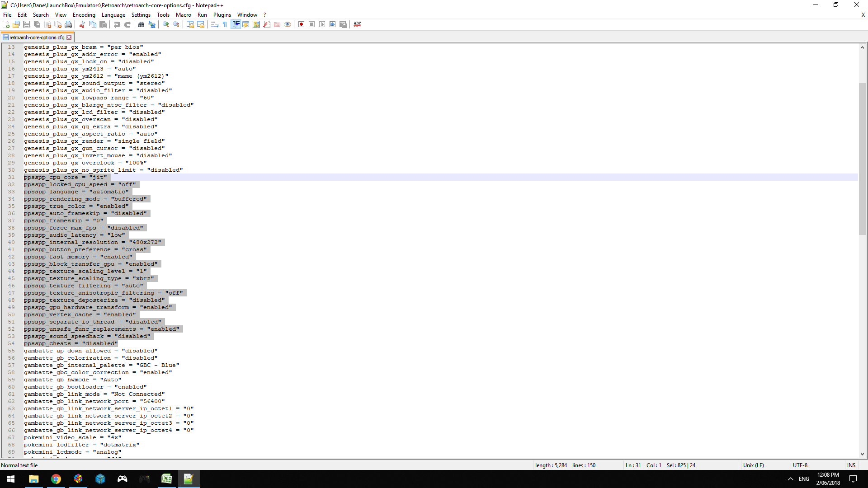Open the Macro menu
This screenshot has width=868, height=488.
click(x=184, y=15)
